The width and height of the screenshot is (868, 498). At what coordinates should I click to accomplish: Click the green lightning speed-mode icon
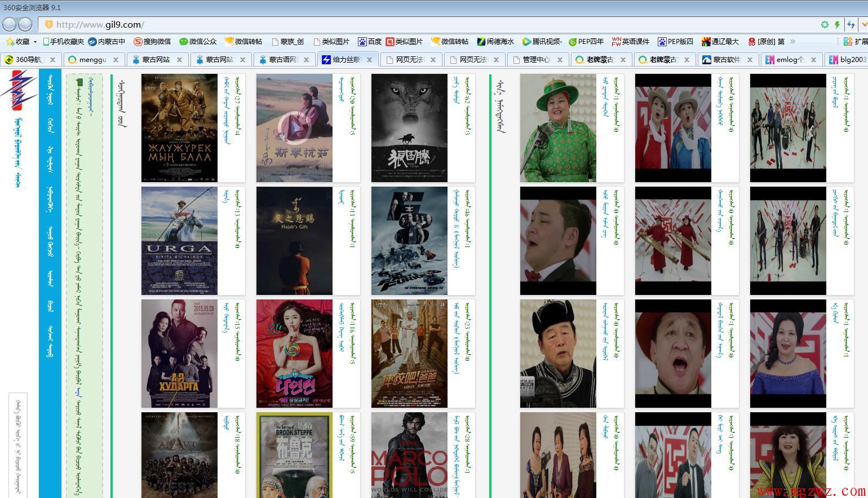837,24
